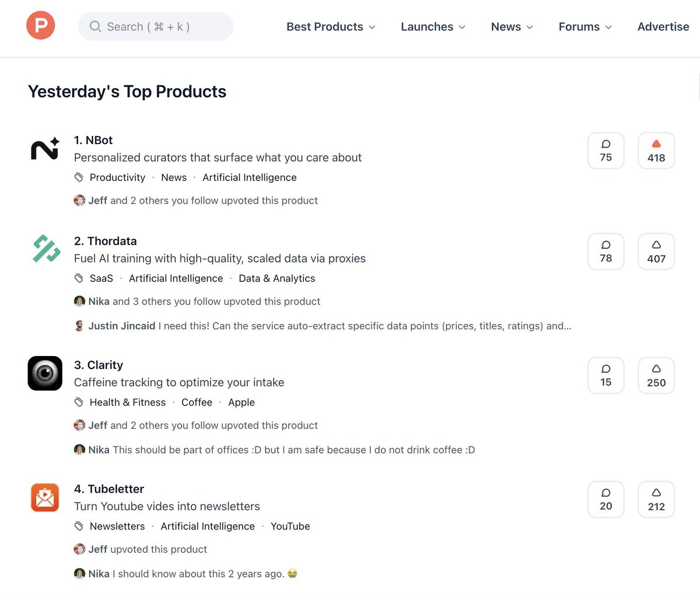Open the NBot product logo
The image size is (700, 596).
point(45,149)
